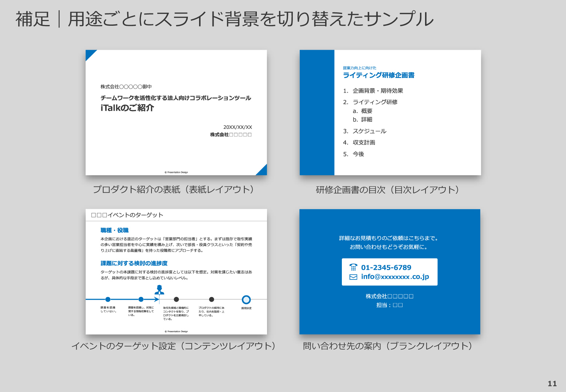Click the telephone icon beside 01-2345-6789

coord(353,268)
